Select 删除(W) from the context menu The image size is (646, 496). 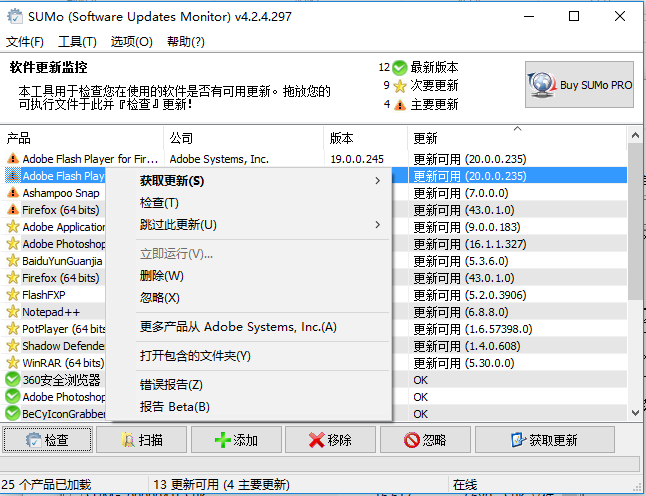coord(161,276)
